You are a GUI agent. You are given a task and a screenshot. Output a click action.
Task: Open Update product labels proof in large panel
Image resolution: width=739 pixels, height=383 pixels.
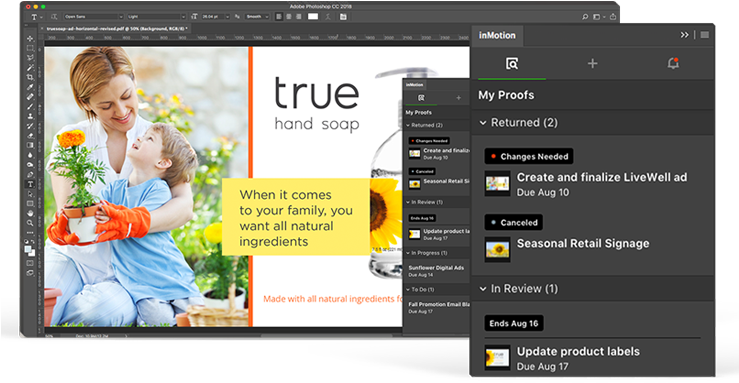(578, 351)
